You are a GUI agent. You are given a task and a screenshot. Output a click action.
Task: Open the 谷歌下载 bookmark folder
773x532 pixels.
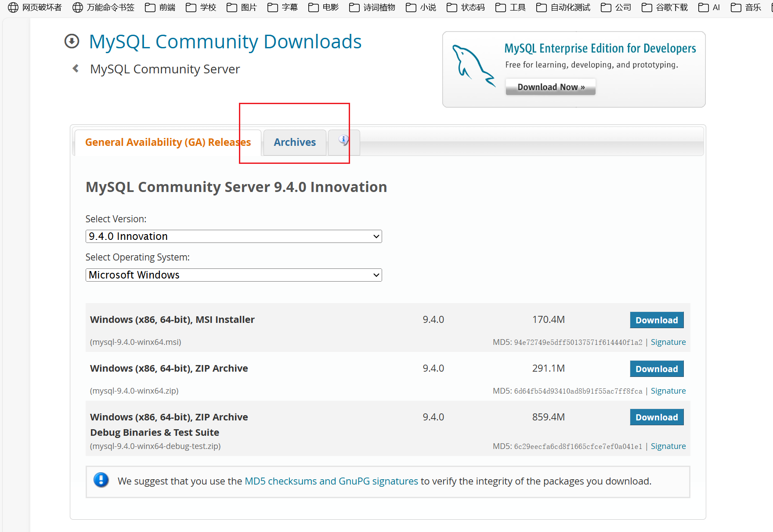pos(665,7)
